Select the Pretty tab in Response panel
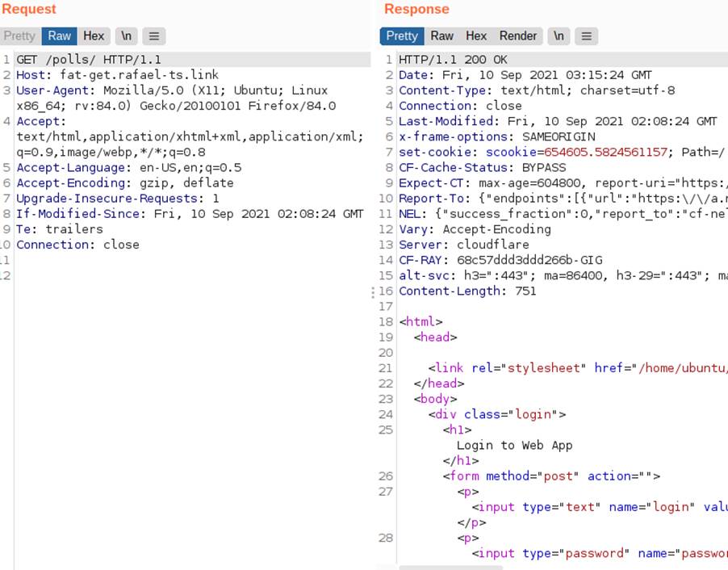The image size is (728, 570). (402, 36)
